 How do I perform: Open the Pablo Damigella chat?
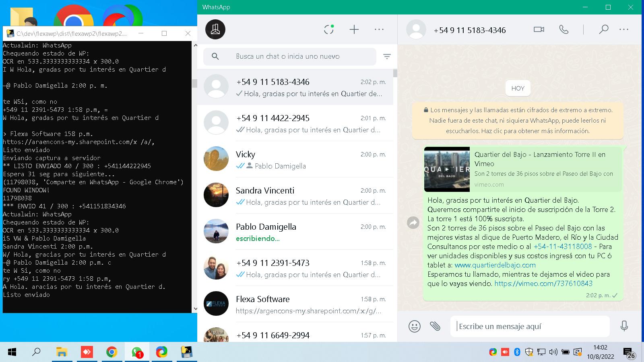pyautogui.click(x=295, y=232)
